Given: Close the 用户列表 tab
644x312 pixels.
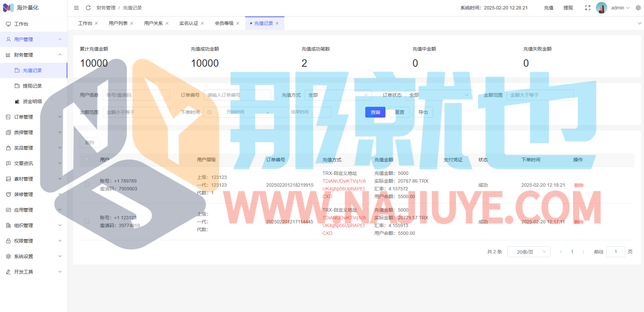Looking at the screenshot, I should [132, 23].
